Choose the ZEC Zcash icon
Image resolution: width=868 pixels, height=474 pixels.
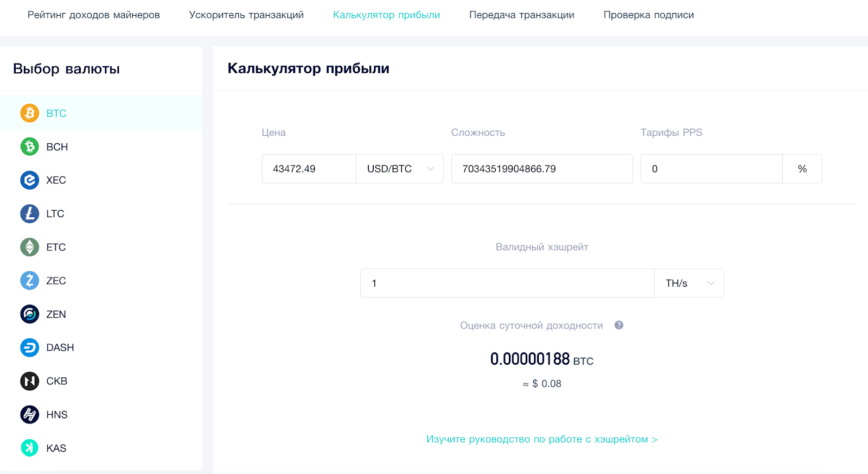(30, 281)
